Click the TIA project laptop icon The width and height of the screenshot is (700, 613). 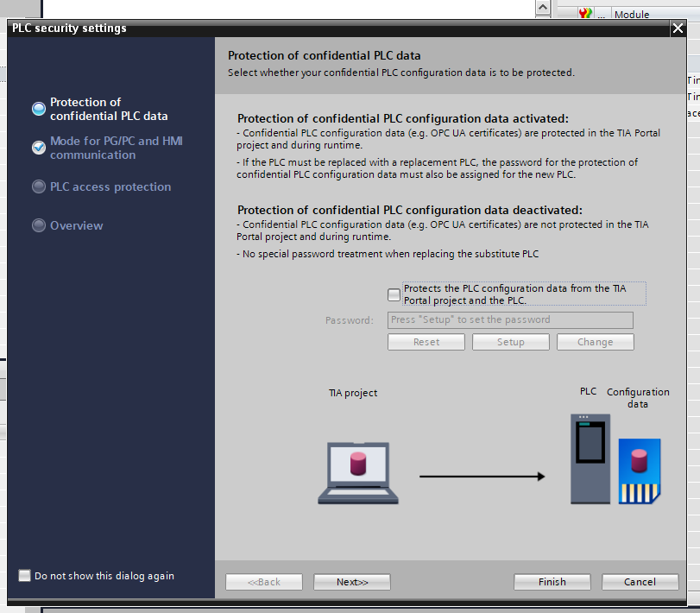point(358,473)
